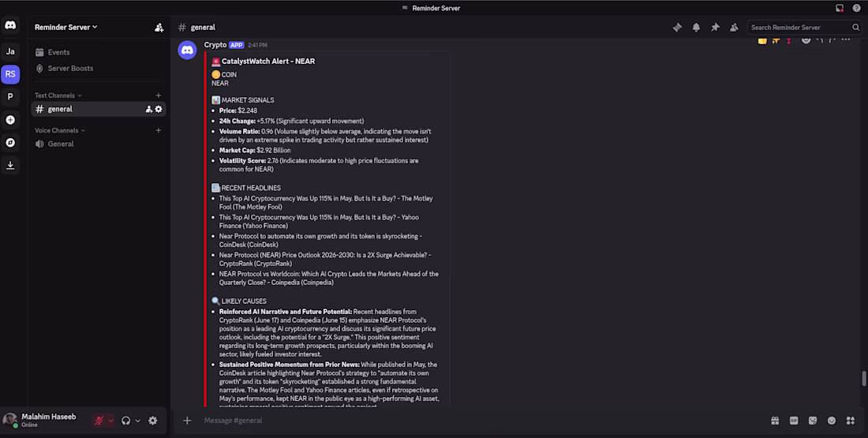Open the Help question mark icon
This screenshot has height=438, width=868.
[x=856, y=8]
